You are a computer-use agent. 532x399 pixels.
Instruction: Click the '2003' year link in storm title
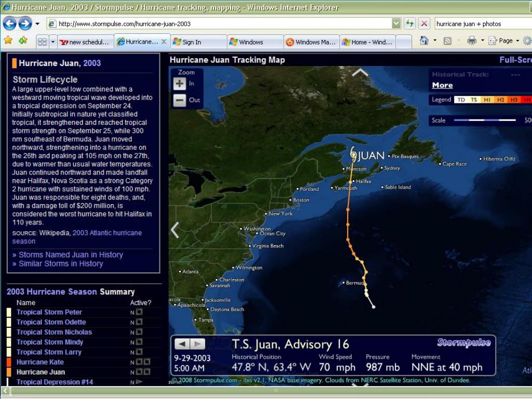(x=92, y=63)
